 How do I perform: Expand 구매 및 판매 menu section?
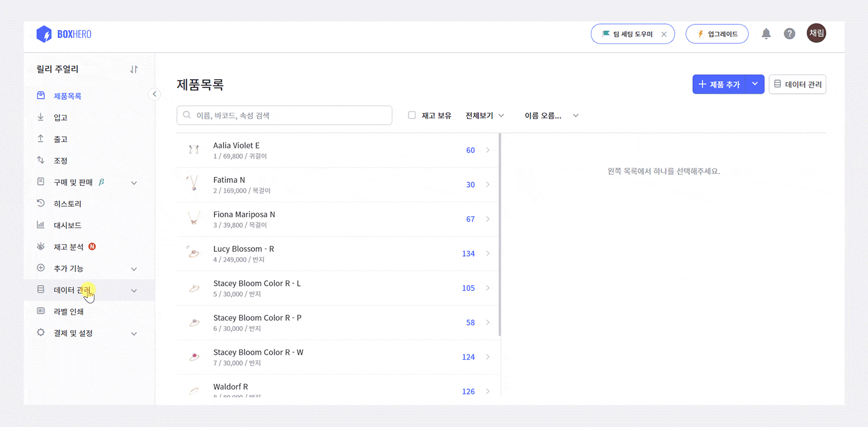pos(134,183)
